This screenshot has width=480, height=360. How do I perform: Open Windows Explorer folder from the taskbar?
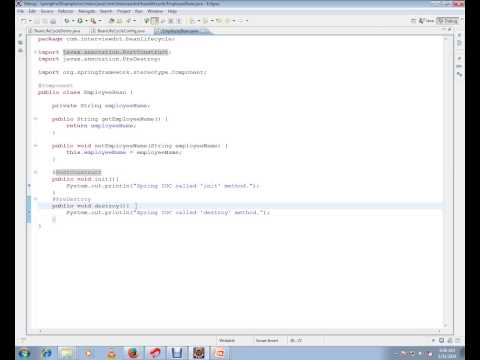68,353
